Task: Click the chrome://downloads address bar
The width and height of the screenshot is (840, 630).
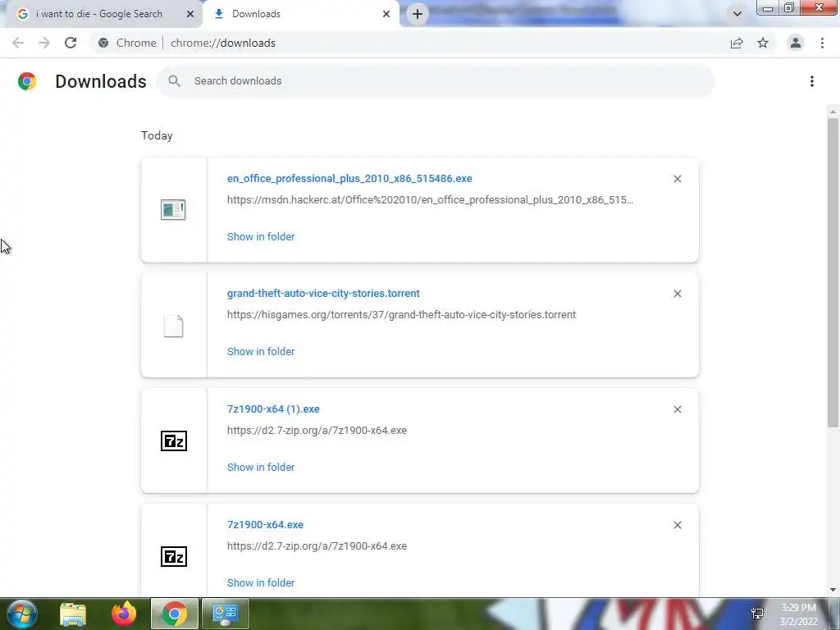Action: (407, 43)
